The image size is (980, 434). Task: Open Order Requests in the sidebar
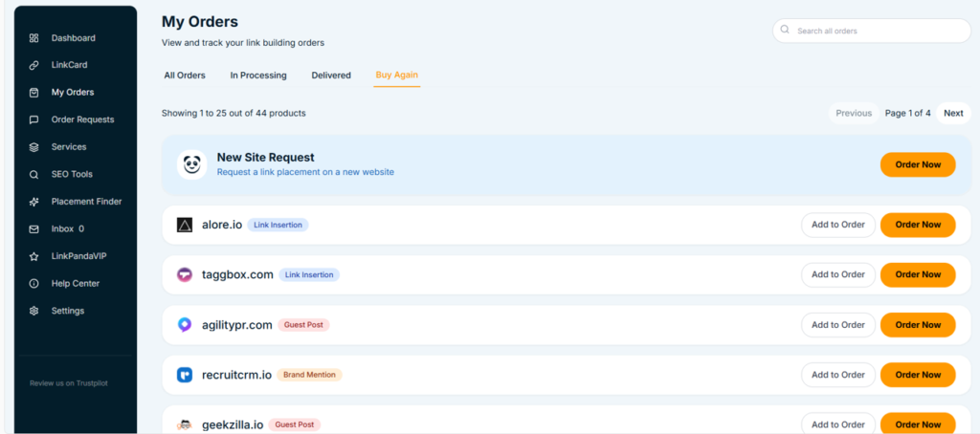pyautogui.click(x=82, y=119)
